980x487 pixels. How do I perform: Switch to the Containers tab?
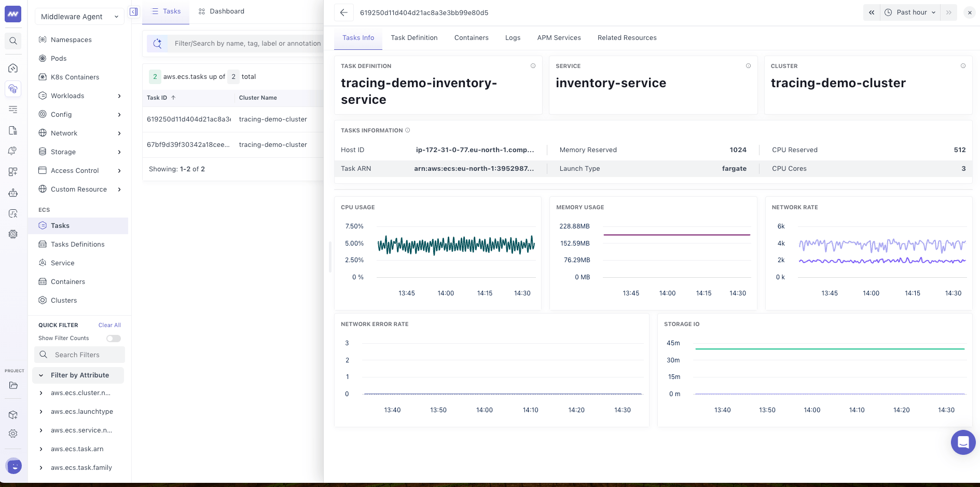[471, 38]
